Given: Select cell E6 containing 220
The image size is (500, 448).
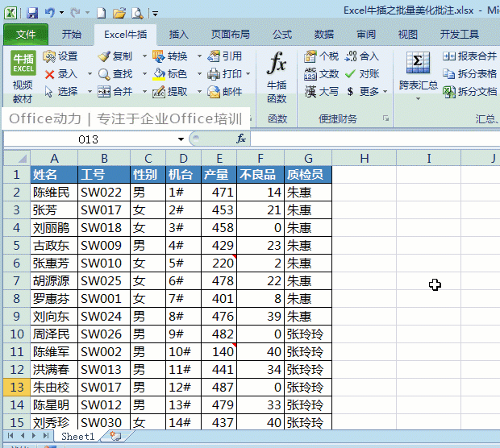Looking at the screenshot, I should click(219, 263).
